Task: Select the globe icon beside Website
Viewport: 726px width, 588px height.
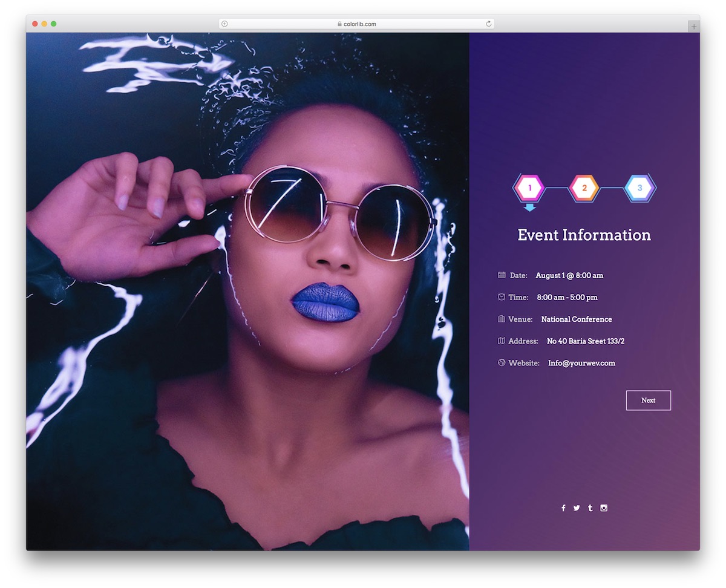Action: 502,362
